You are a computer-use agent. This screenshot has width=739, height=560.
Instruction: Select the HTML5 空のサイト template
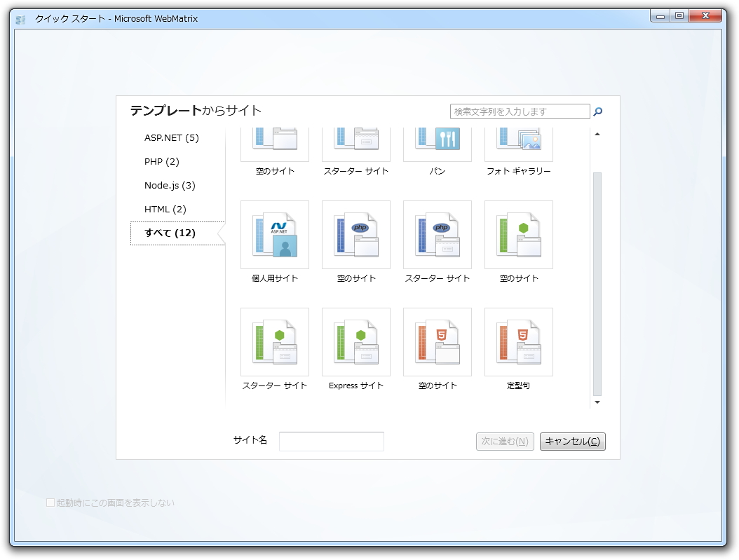click(x=437, y=342)
